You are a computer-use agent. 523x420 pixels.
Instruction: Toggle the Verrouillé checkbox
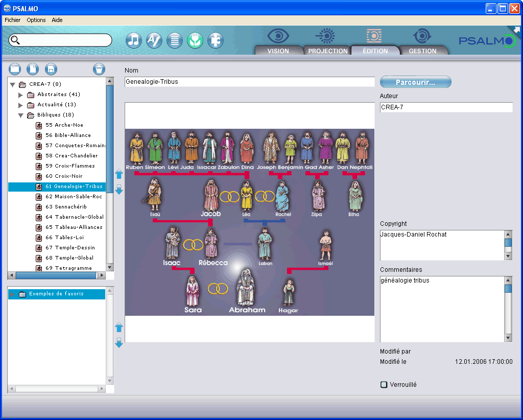(384, 385)
